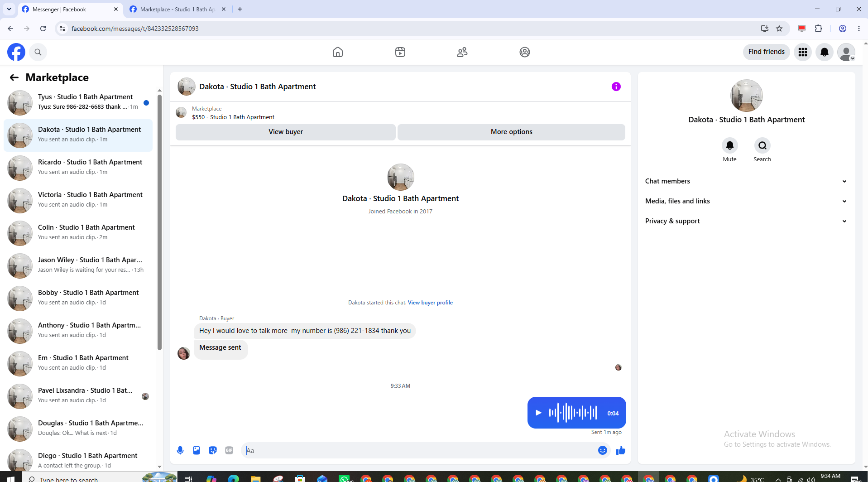Open the emoji picker
868x482 pixels.
coord(603,450)
